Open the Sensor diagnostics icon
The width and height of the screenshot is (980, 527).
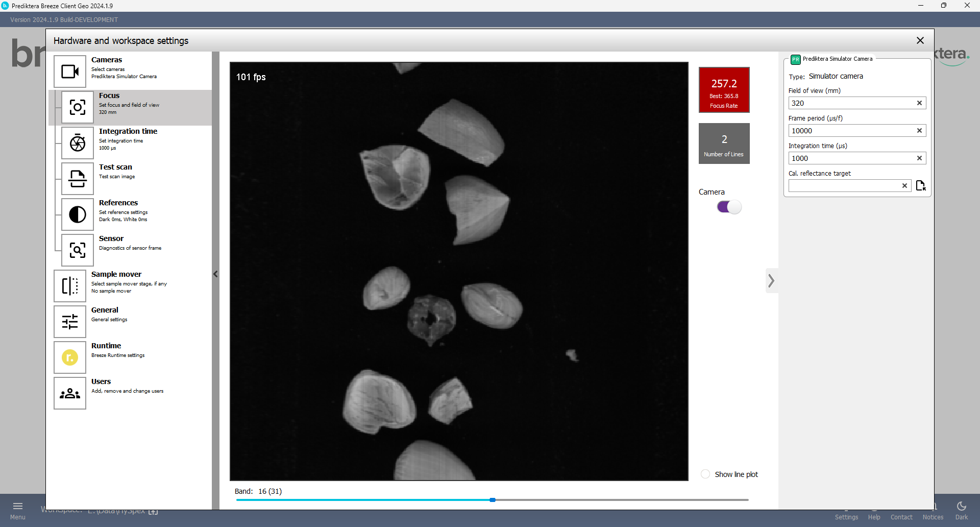[x=78, y=250]
